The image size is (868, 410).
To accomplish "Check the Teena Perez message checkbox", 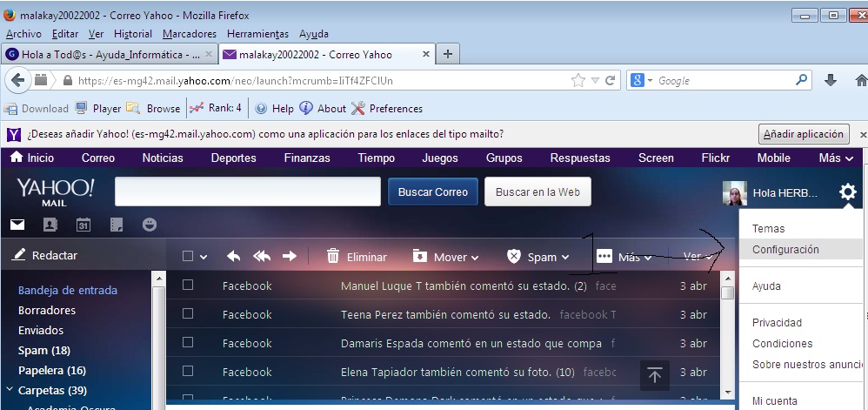I will (188, 313).
